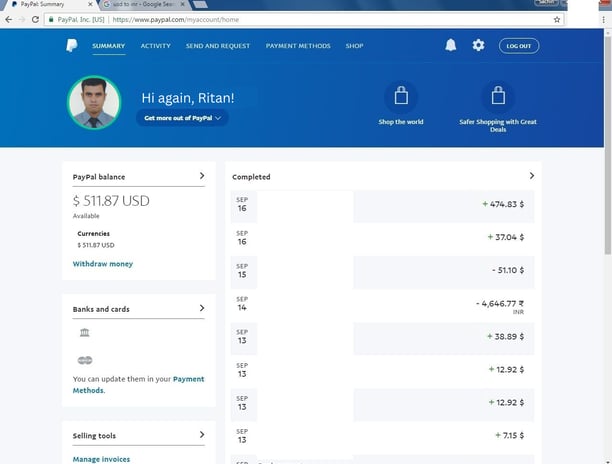Image resolution: width=612 pixels, height=464 pixels.
Task: Click the browser address bar URL
Action: tap(175, 20)
